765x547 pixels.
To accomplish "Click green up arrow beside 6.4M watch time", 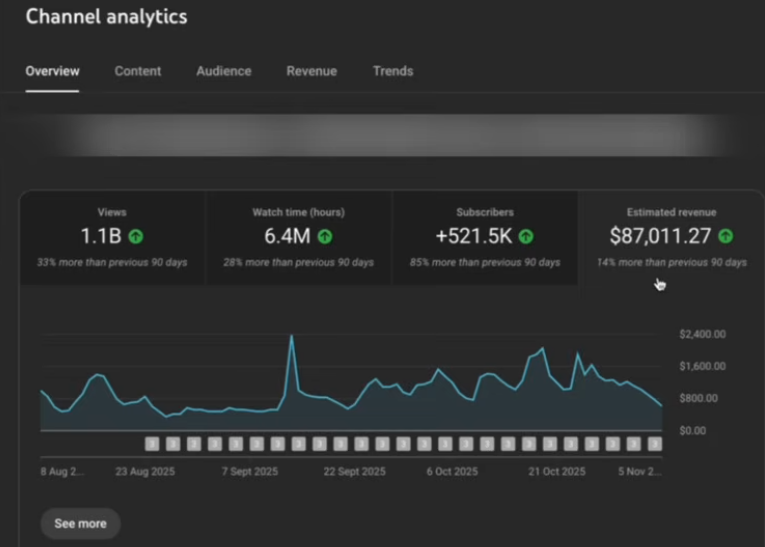I will [325, 237].
